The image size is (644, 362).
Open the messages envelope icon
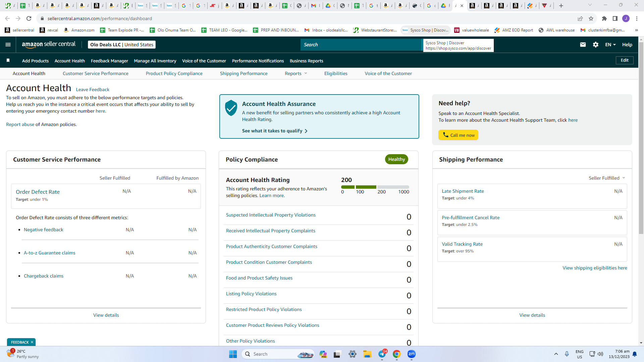coord(583,45)
